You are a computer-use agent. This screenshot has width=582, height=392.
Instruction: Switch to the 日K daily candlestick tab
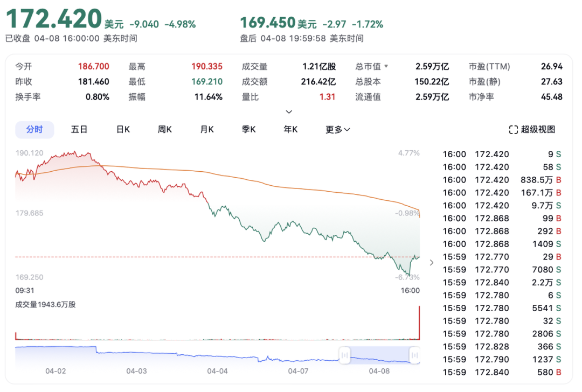pos(123,130)
